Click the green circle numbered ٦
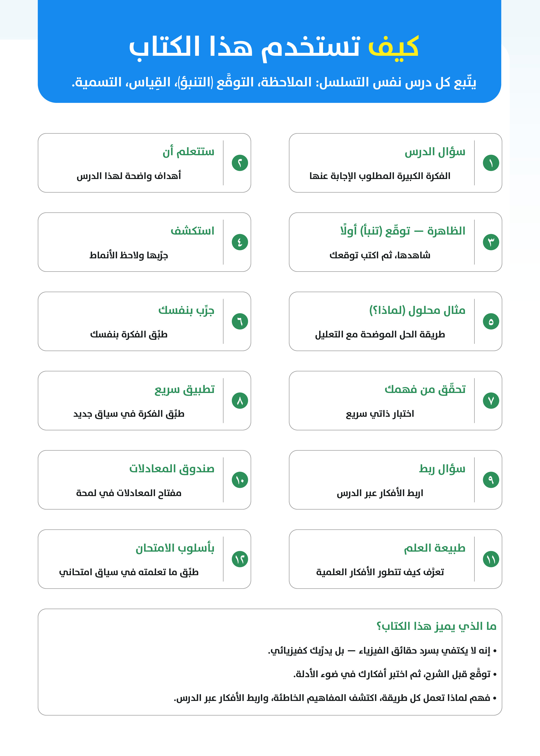This screenshot has height=756, width=540. coord(240,321)
